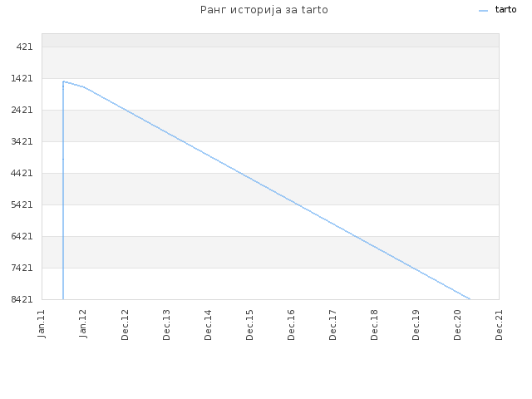Click the rank line's end near Dec.20
Image resolution: width=532 pixels, height=399 pixels.
[469, 298]
